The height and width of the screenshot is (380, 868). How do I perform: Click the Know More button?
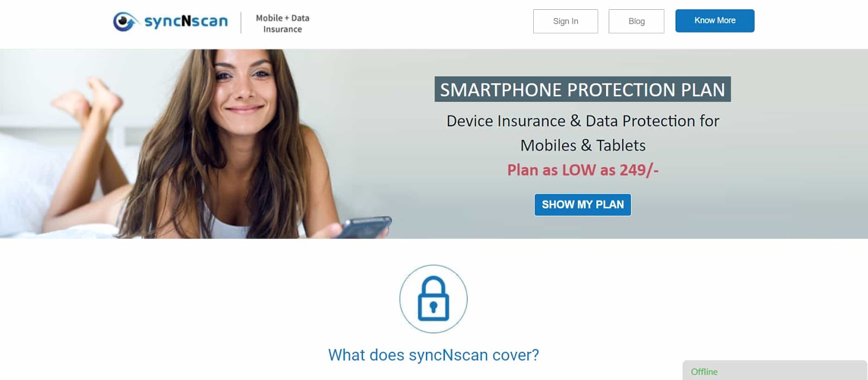click(715, 21)
